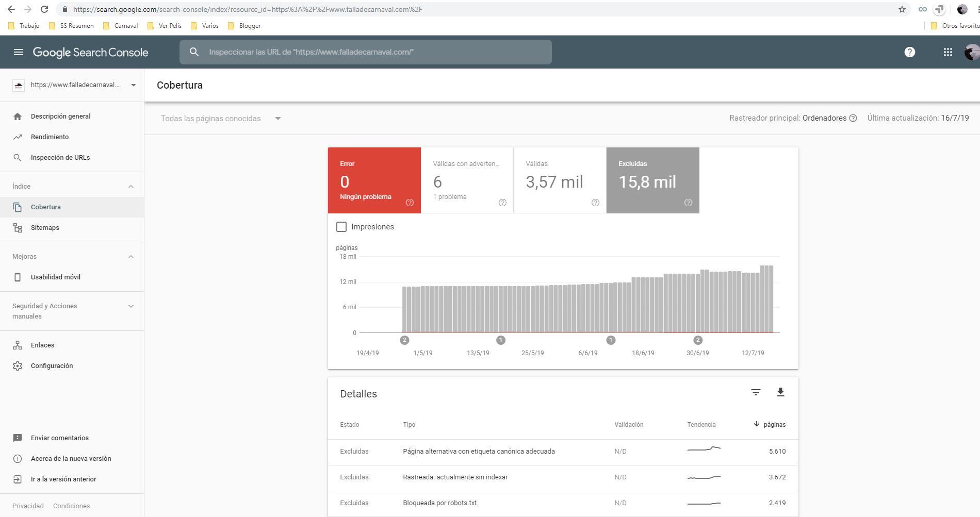
Task: Click the Condiciones link
Action: point(71,506)
